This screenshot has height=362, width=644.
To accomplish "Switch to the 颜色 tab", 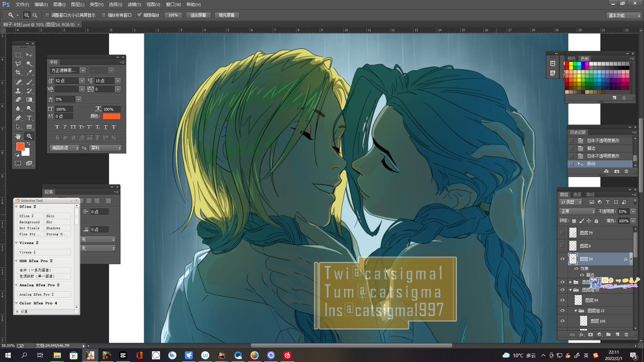I will click(572, 58).
